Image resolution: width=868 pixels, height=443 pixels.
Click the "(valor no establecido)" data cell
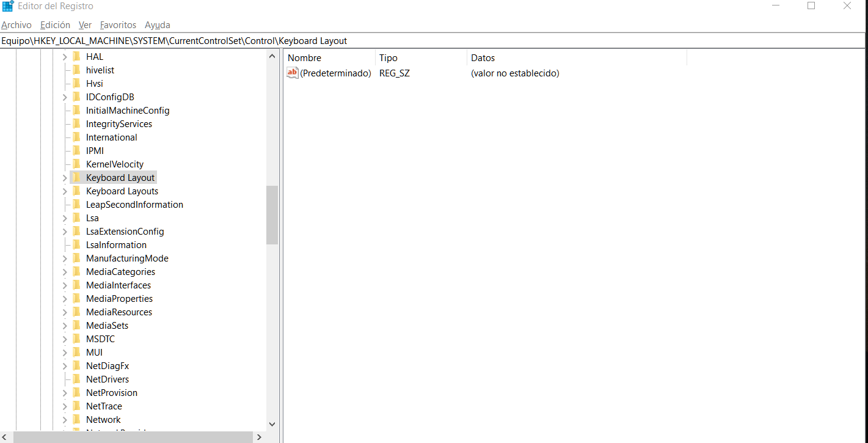515,73
